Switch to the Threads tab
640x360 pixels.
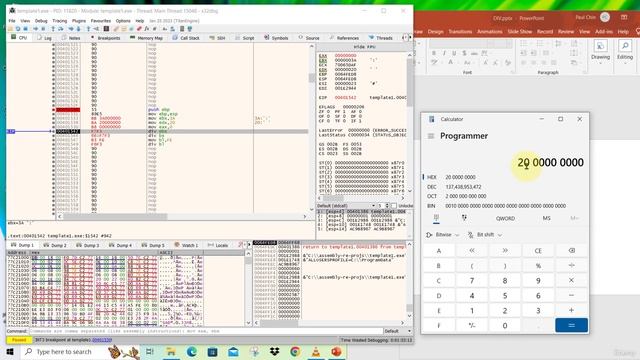click(x=380, y=38)
